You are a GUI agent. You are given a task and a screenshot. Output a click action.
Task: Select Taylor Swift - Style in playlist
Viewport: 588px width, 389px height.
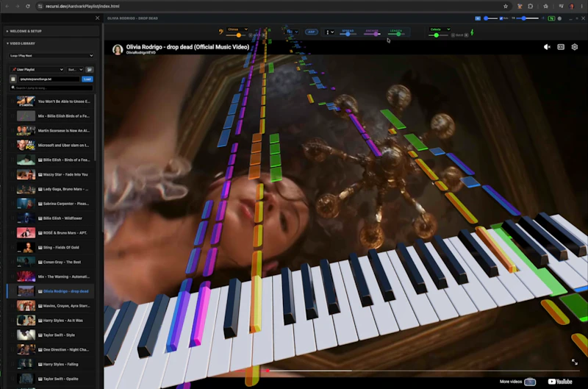[50, 335]
